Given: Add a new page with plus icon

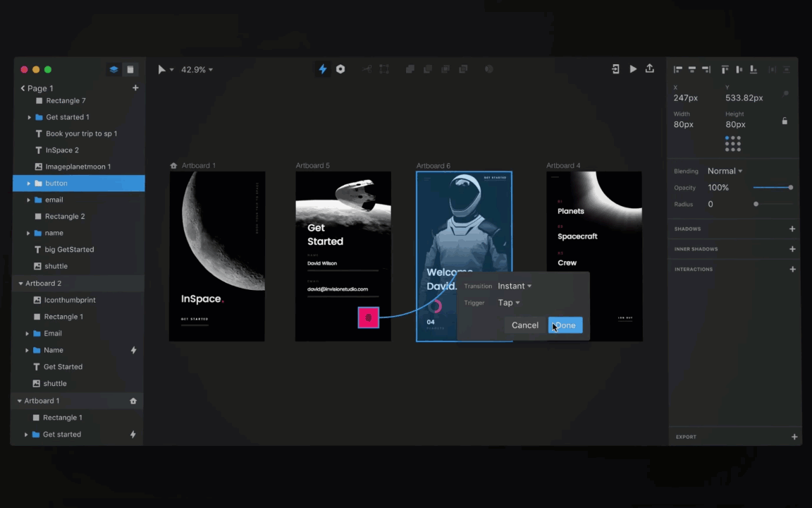Looking at the screenshot, I should (x=135, y=88).
